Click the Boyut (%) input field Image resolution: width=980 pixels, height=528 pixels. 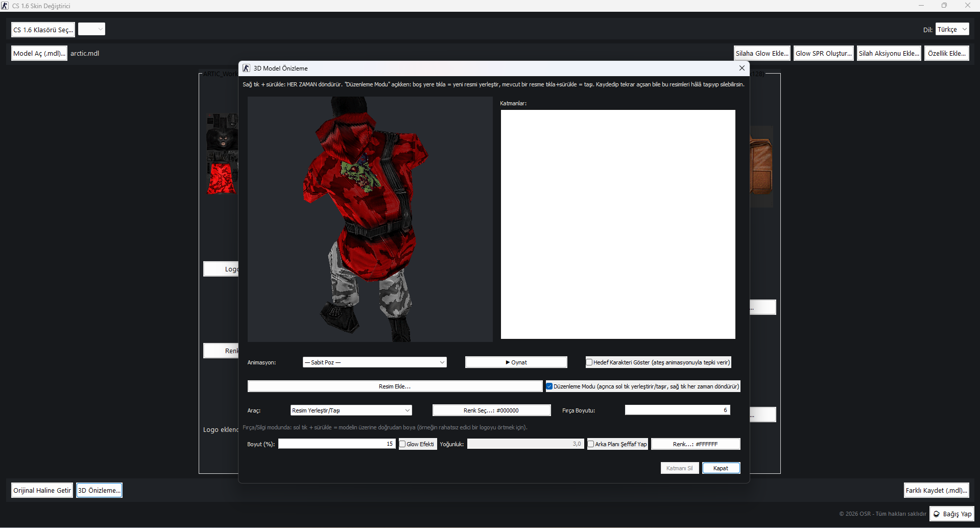[337, 444]
